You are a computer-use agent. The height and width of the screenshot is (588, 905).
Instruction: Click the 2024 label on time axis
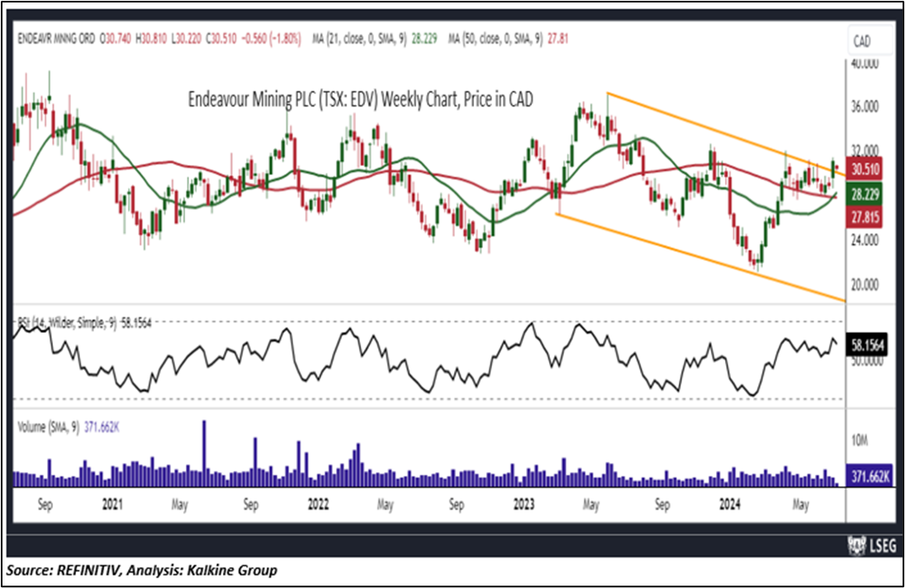(x=730, y=505)
